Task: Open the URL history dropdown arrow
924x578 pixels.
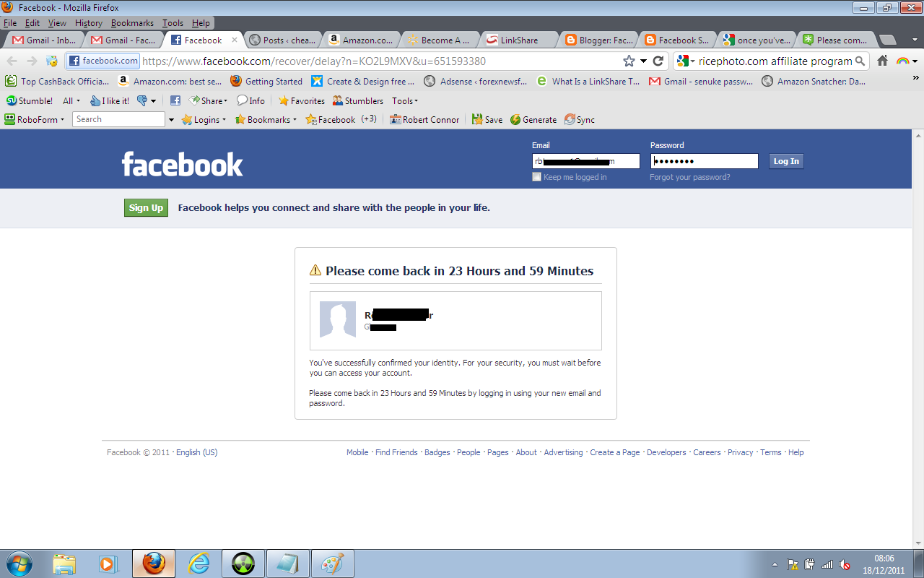Action: [643, 61]
